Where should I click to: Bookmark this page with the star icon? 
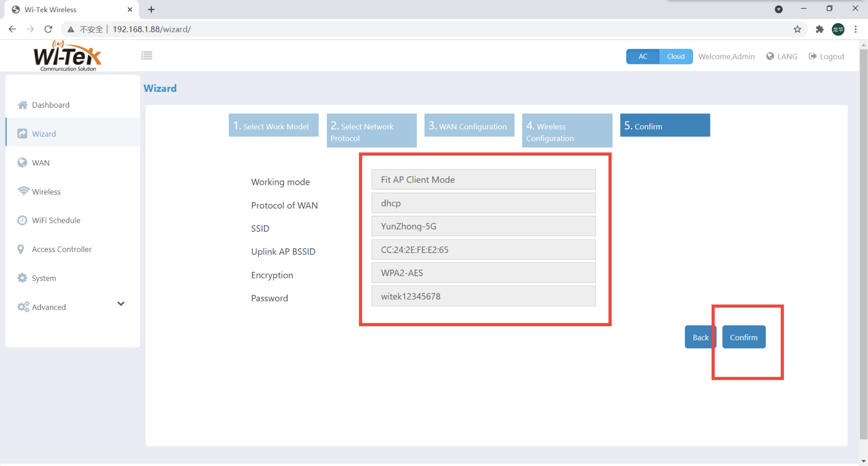[x=797, y=29]
